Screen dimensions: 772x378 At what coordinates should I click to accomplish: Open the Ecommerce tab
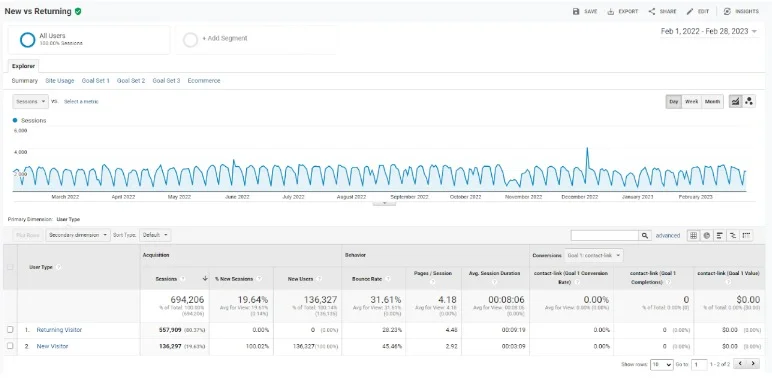[204, 81]
